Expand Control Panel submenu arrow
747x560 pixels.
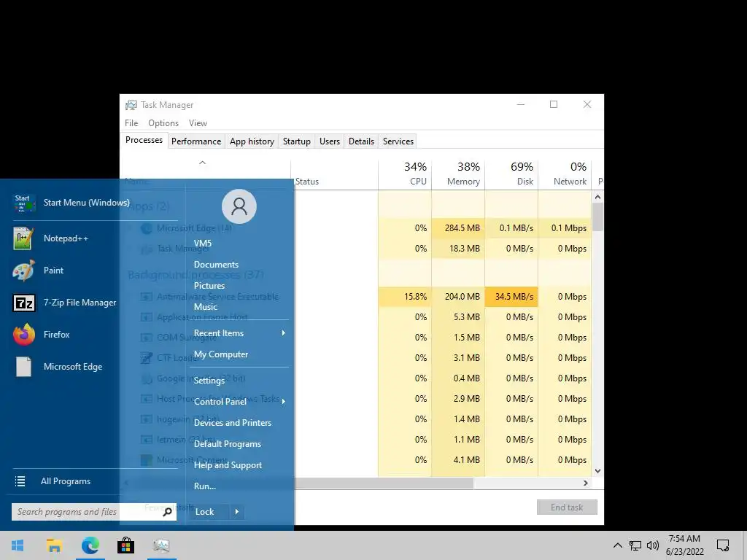[x=284, y=402]
